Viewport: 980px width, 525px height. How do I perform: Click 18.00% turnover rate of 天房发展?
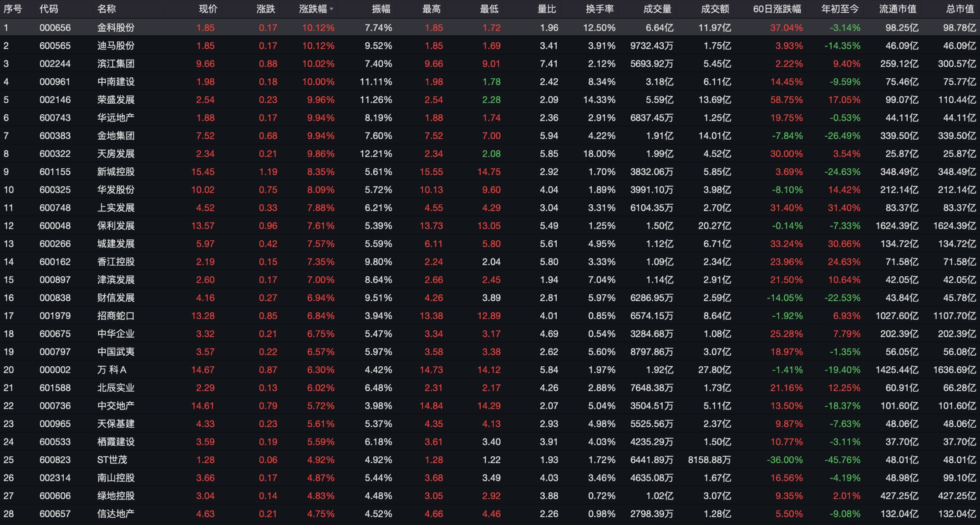point(599,154)
